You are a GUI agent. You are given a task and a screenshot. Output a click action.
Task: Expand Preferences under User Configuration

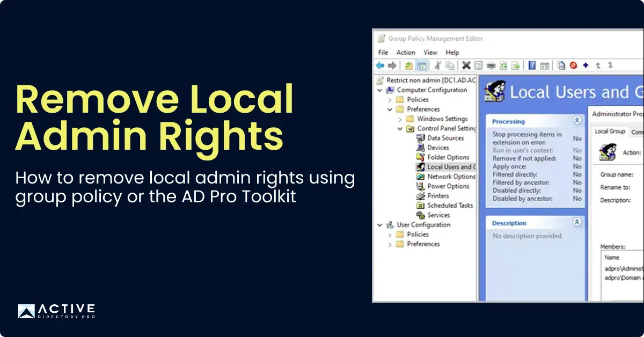pos(390,244)
